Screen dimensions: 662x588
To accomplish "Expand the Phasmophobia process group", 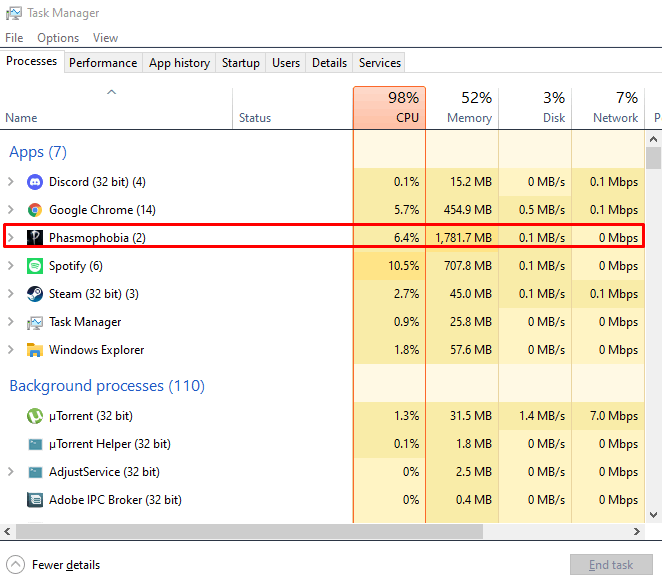I will click(x=11, y=238).
